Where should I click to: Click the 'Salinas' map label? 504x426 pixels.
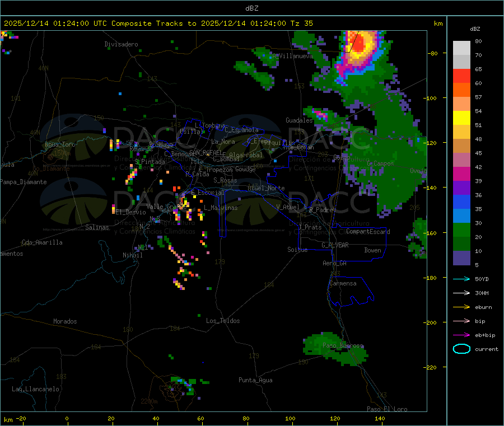coord(97,227)
